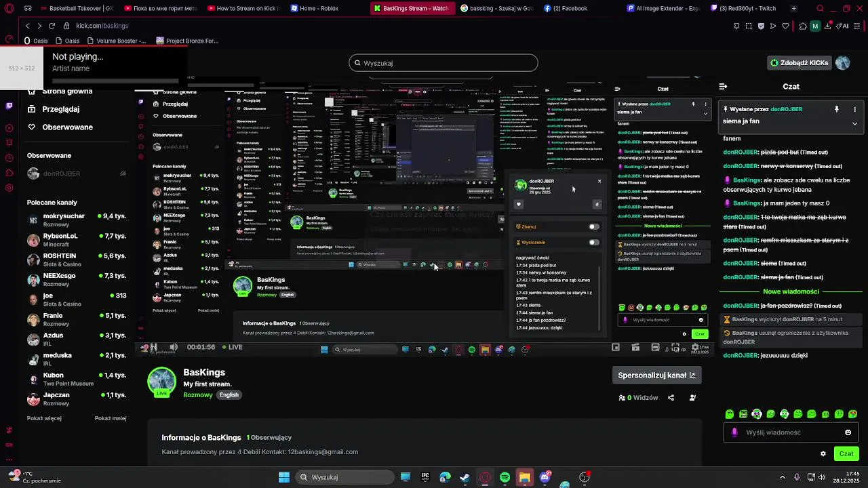Screen dimensions: 868x488
Task: Open Epic Games Launcher from the taskbar
Action: [425, 477]
